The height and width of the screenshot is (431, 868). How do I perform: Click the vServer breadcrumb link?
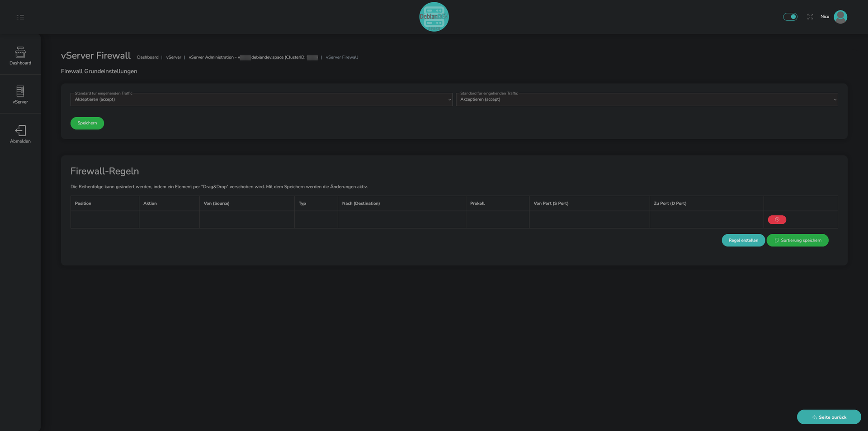click(174, 57)
